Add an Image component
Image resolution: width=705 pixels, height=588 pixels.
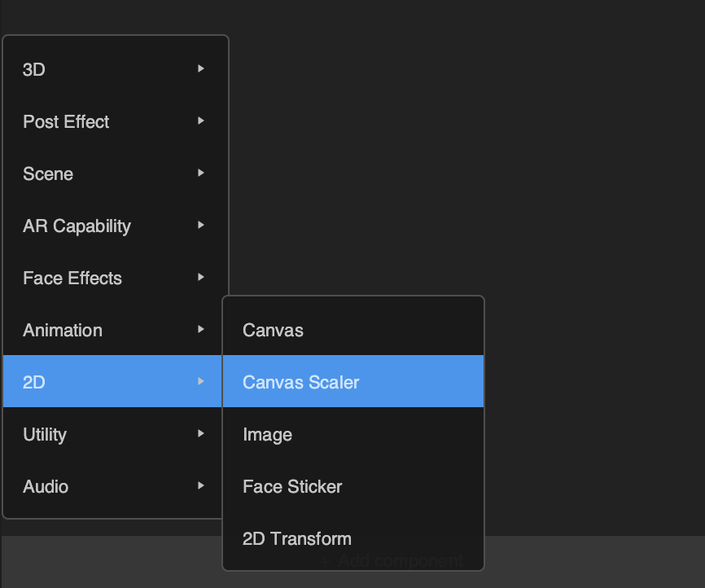353,434
